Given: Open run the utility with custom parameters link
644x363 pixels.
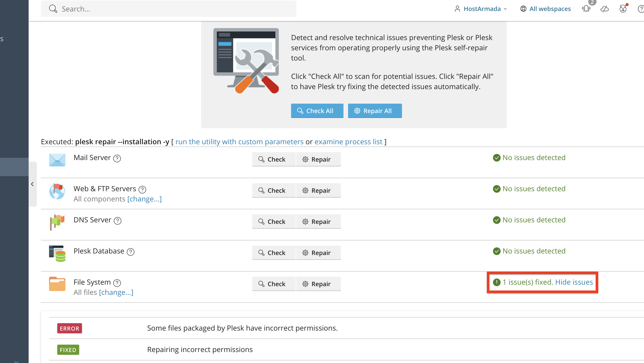Looking at the screenshot, I should (239, 142).
